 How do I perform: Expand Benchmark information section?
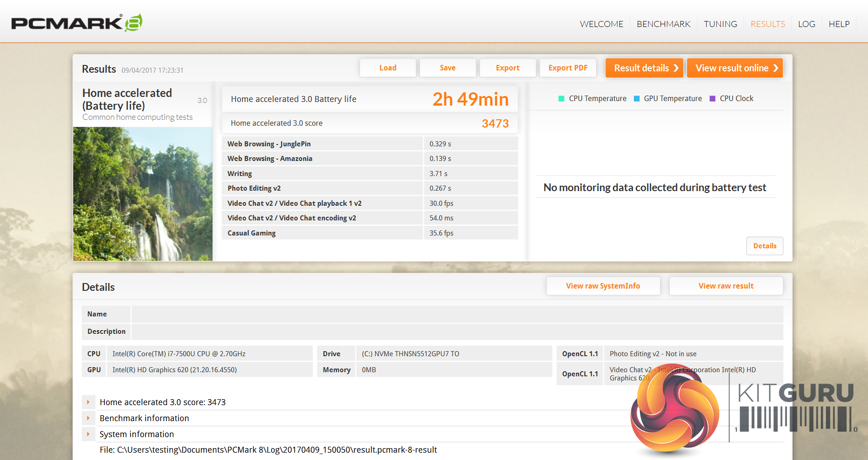[x=88, y=418]
